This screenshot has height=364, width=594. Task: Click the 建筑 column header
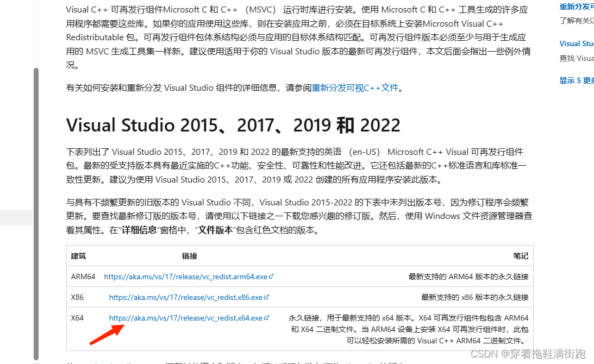pos(78,256)
